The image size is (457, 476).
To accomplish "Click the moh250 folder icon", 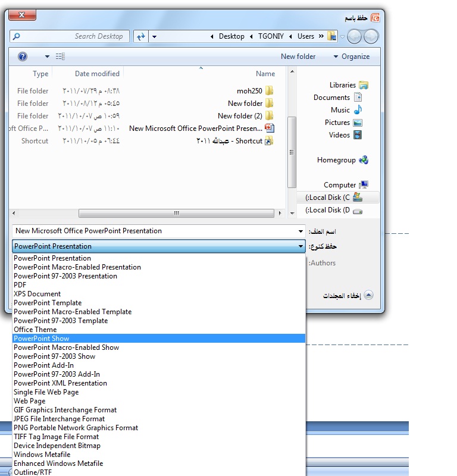I will pos(270,91).
